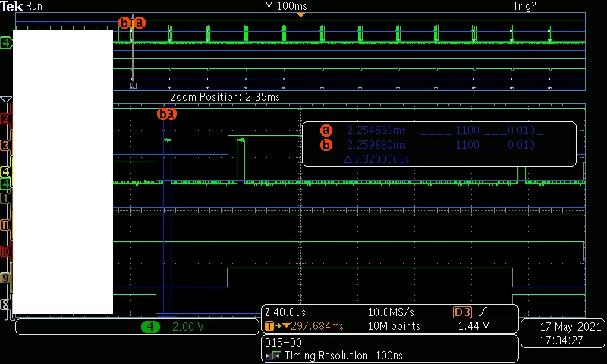The height and width of the screenshot is (364, 607).
Task: Click cursor a badge in the readout box
Action: pos(326,130)
